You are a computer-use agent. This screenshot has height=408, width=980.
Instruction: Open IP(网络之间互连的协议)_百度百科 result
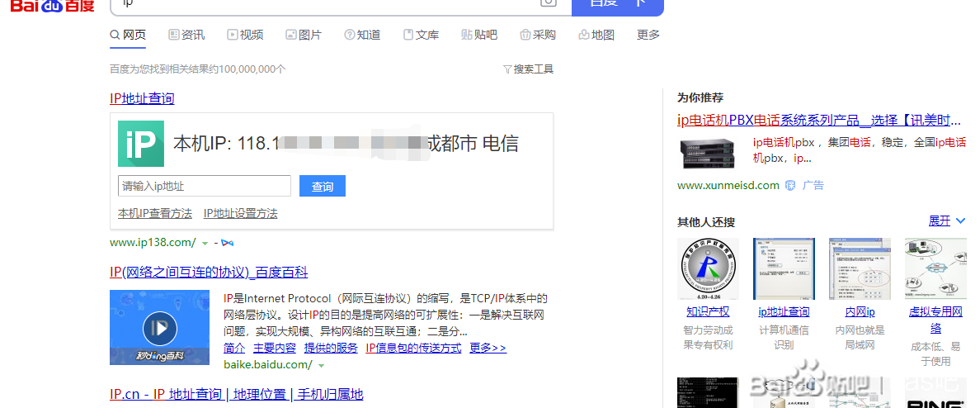point(209,273)
